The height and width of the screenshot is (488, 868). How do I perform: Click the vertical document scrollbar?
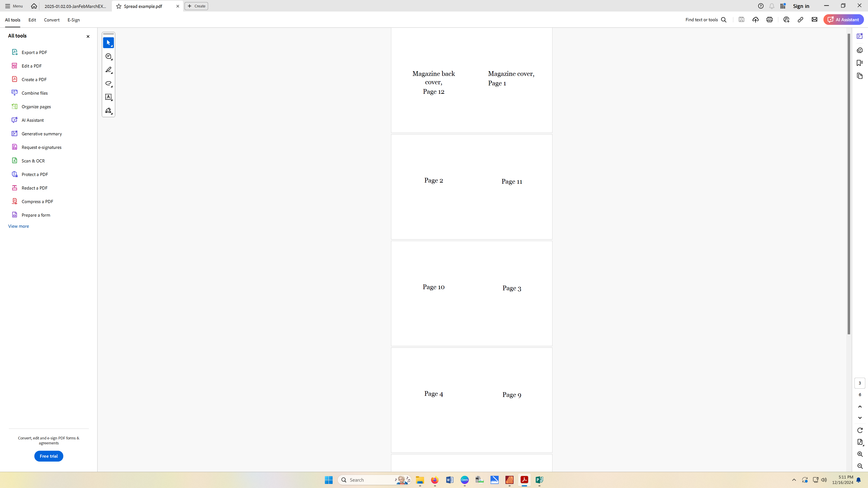coord(849,183)
